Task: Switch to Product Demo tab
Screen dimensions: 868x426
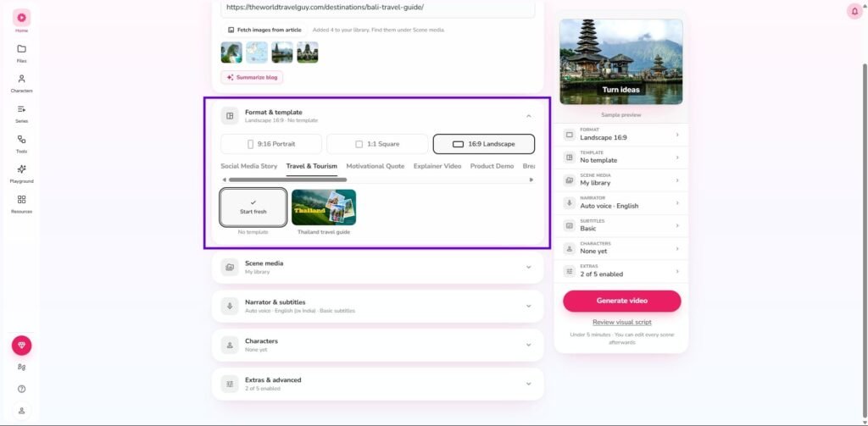Action: [x=492, y=166]
